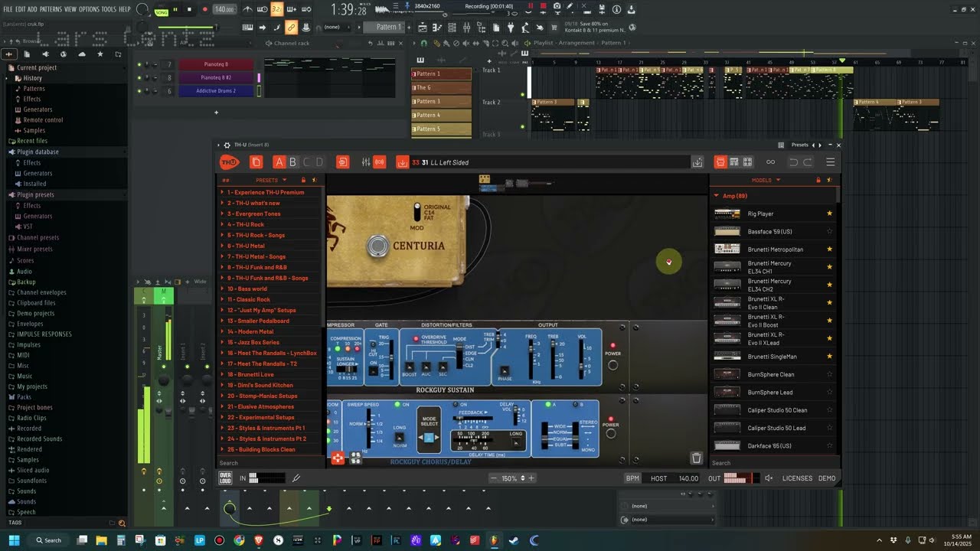
Task: Toggle Rockguy Chorus/Delay power switch
Action: tap(610, 433)
